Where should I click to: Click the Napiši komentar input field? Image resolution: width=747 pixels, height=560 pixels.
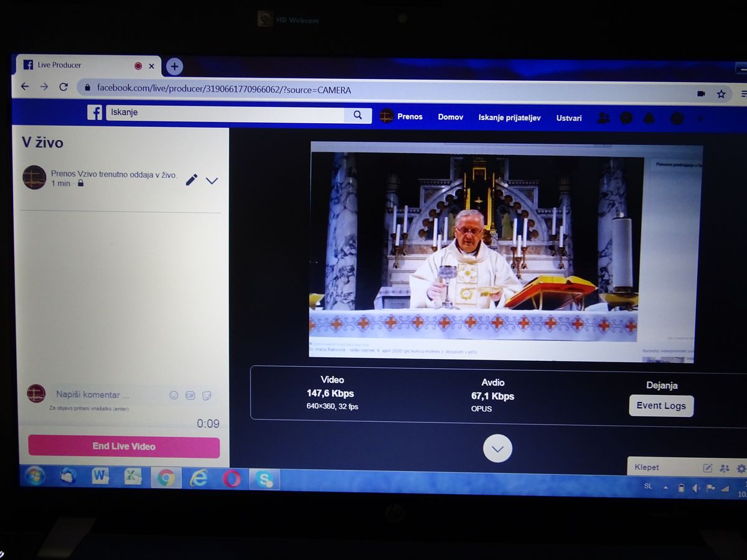(106, 394)
